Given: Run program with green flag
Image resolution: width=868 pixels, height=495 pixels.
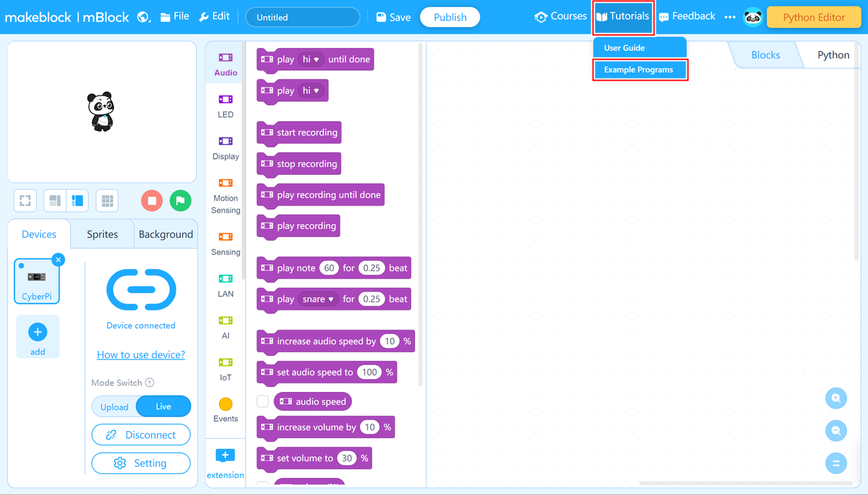Looking at the screenshot, I should point(180,201).
